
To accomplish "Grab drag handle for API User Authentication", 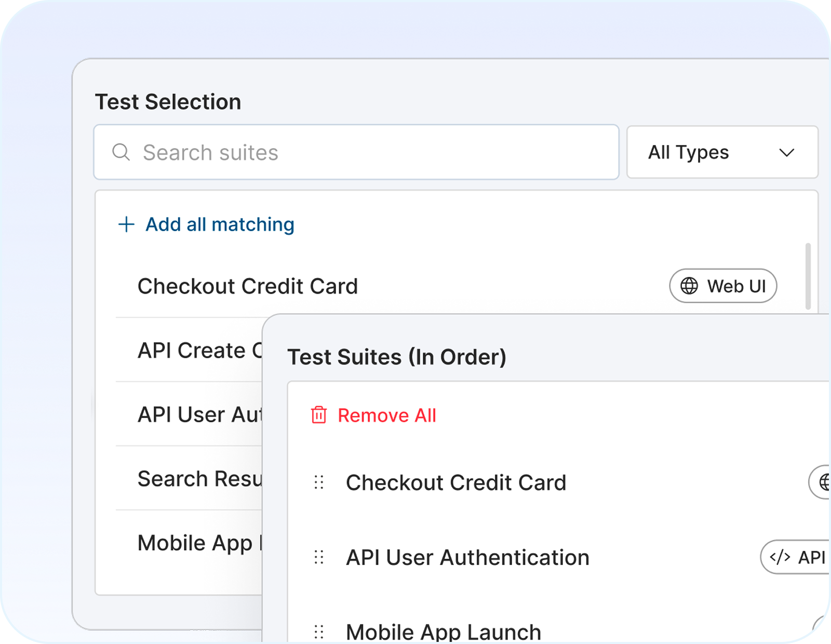I will click(319, 557).
